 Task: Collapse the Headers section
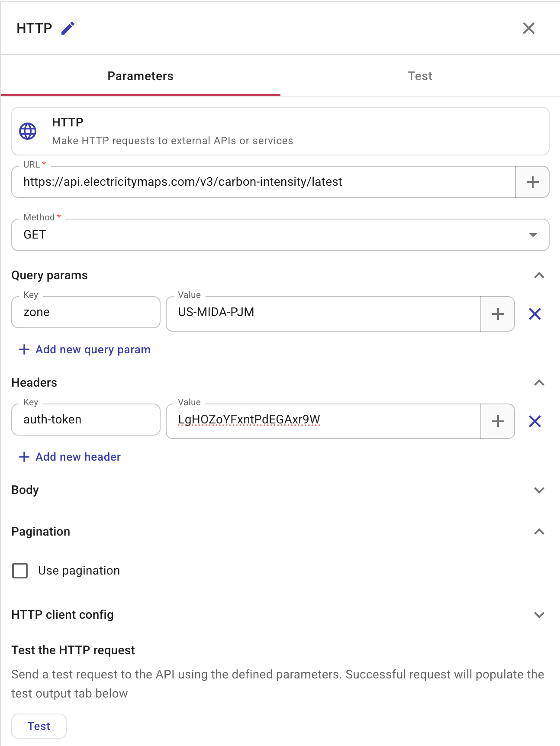[x=538, y=382]
